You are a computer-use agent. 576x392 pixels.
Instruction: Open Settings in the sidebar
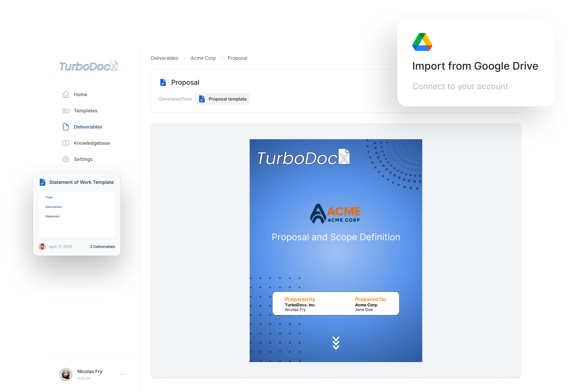83,159
